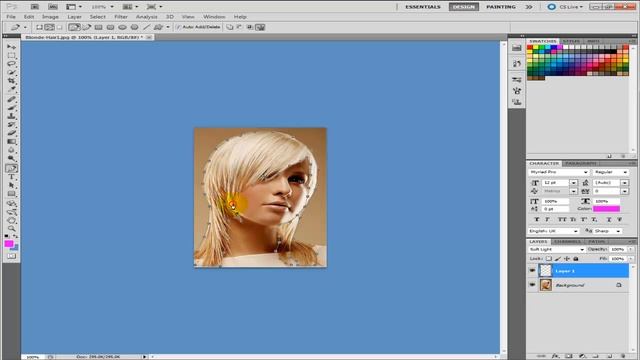Select the Rectangular Marquee tool
Image resolution: width=640 pixels, height=360 pixels.
click(x=11, y=56)
